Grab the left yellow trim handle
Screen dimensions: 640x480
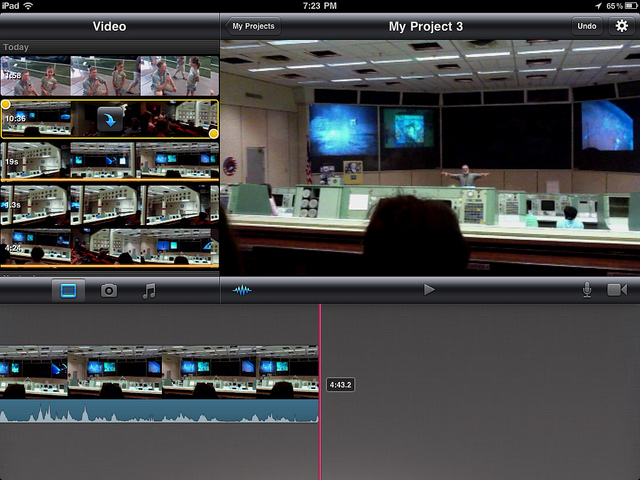(6, 104)
